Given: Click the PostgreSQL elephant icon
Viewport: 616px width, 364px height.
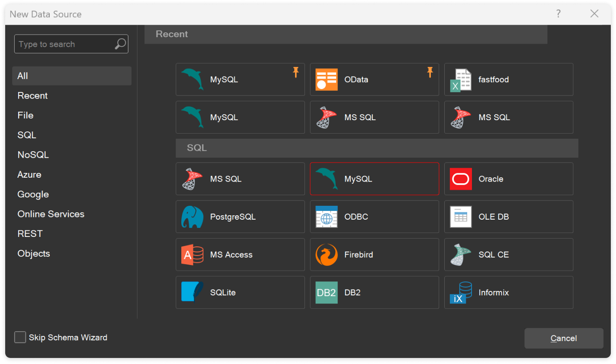Looking at the screenshot, I should pyautogui.click(x=192, y=217).
